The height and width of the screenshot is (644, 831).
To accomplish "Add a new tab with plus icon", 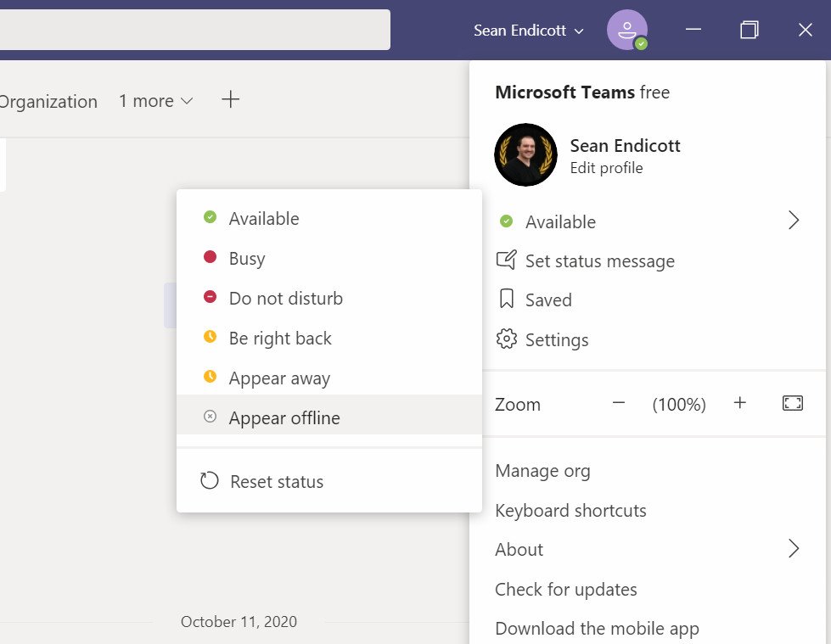I will coord(230,100).
